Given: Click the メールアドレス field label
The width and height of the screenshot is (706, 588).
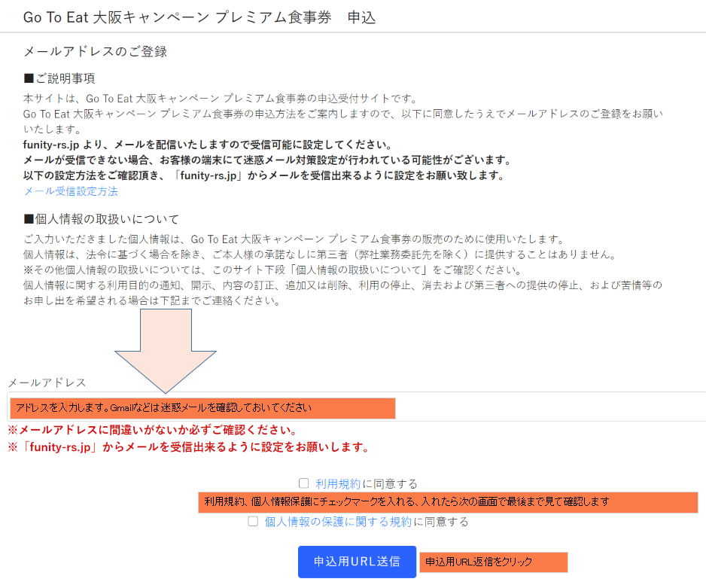Looking at the screenshot, I should click(x=47, y=382).
